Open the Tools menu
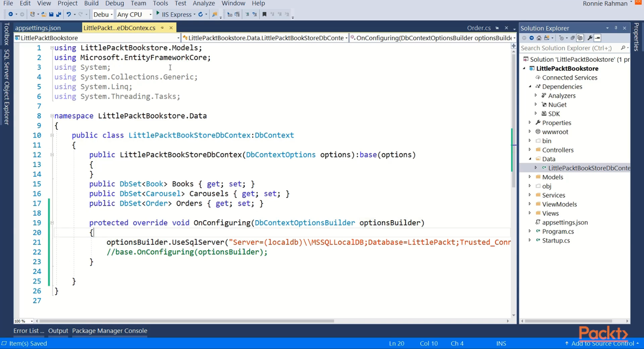This screenshot has width=644, height=349. tap(160, 3)
